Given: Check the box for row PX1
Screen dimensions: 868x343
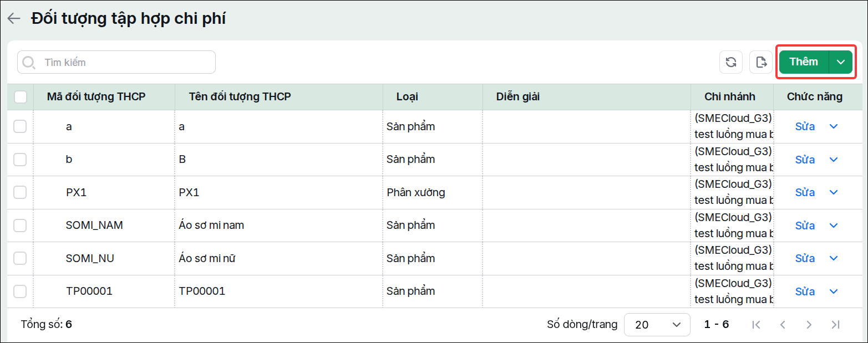Looking at the screenshot, I should [20, 192].
